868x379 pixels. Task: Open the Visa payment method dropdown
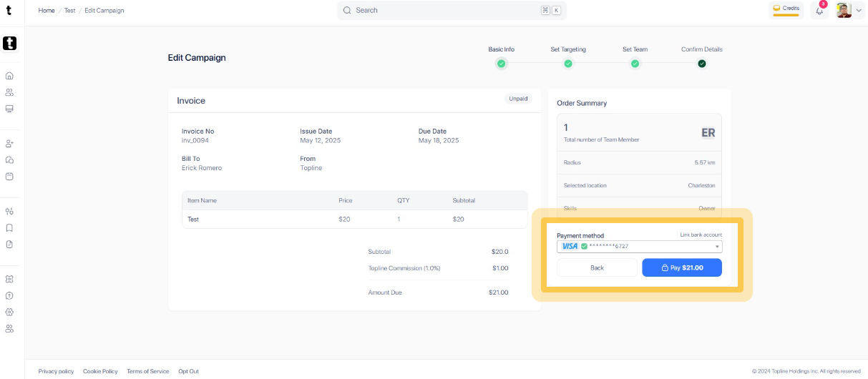(640, 247)
